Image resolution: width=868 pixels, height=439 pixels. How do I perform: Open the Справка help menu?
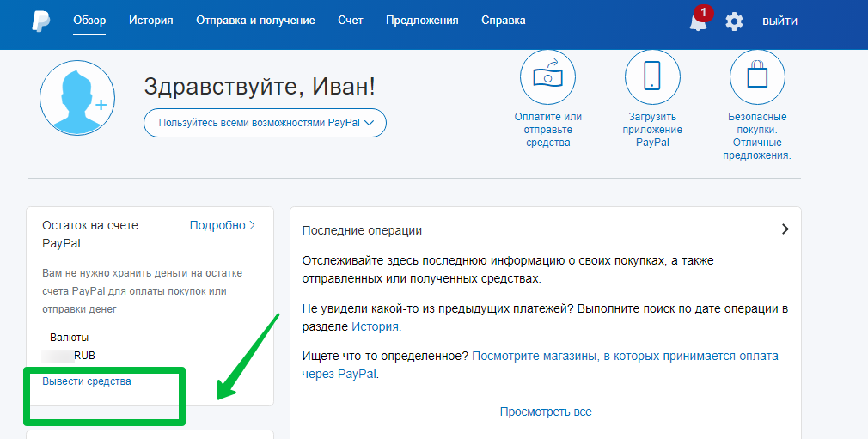tap(504, 21)
